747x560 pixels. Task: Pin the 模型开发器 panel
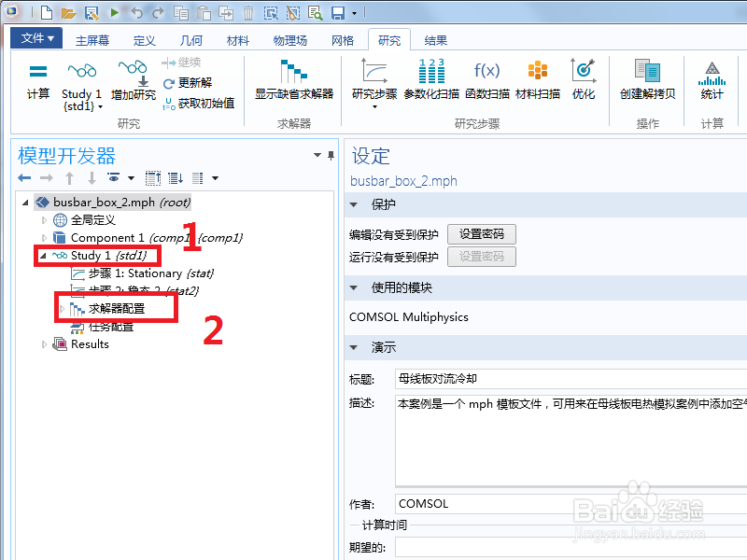331,155
